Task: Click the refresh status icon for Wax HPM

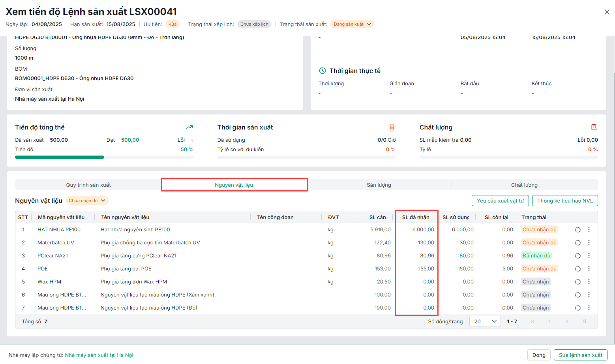Action: 577,282
